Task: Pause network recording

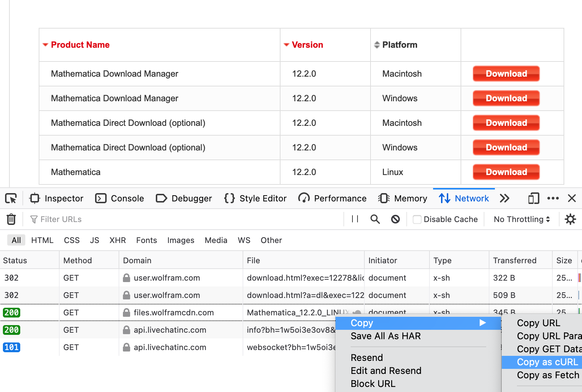Action: tap(355, 219)
